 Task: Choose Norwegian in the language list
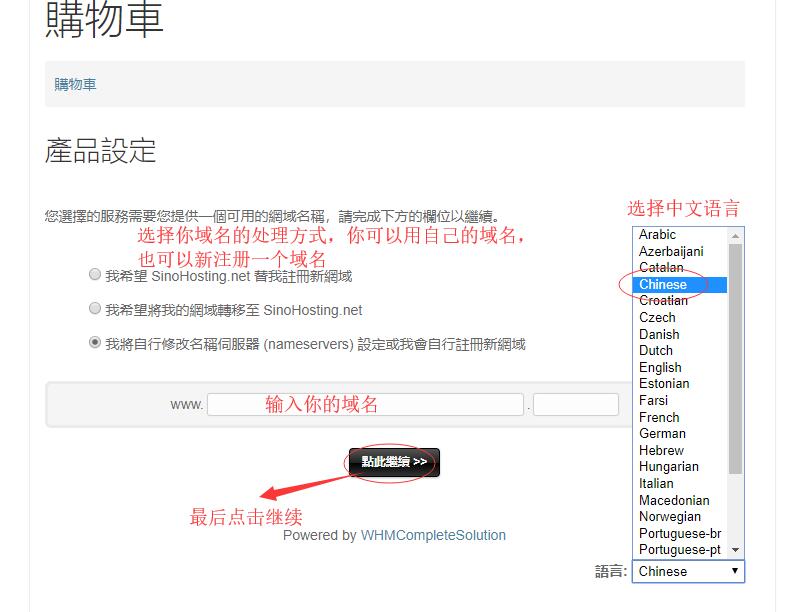click(680, 517)
